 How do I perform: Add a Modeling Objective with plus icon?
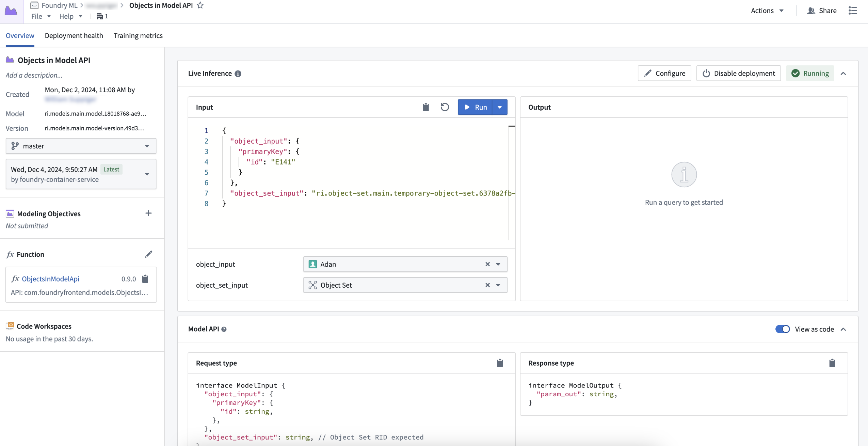point(148,213)
